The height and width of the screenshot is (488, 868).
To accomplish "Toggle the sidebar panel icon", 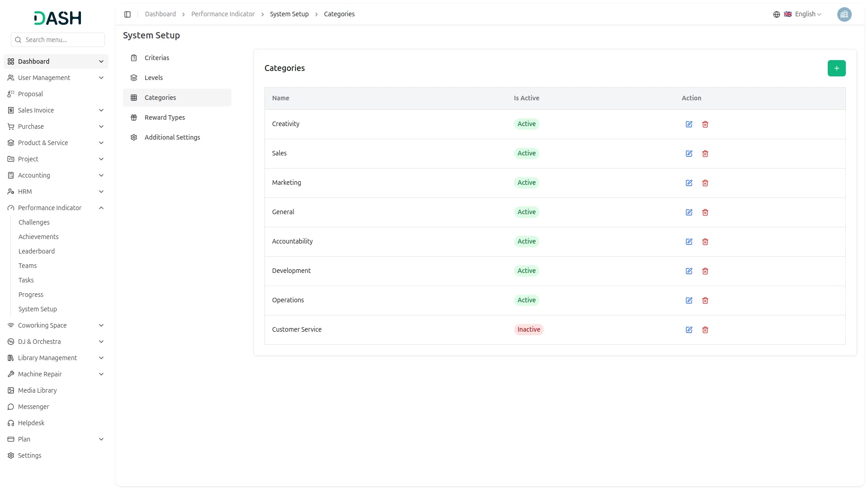I will (x=127, y=14).
